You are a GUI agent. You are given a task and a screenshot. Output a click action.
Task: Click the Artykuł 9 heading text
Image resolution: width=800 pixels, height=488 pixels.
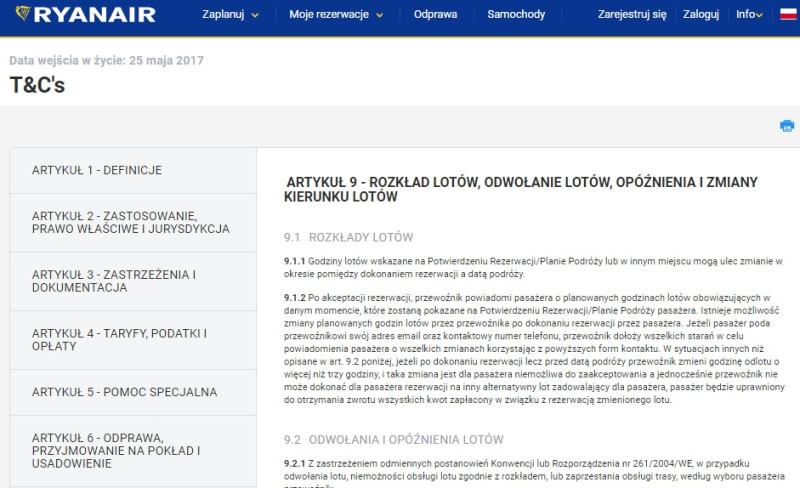click(x=521, y=189)
